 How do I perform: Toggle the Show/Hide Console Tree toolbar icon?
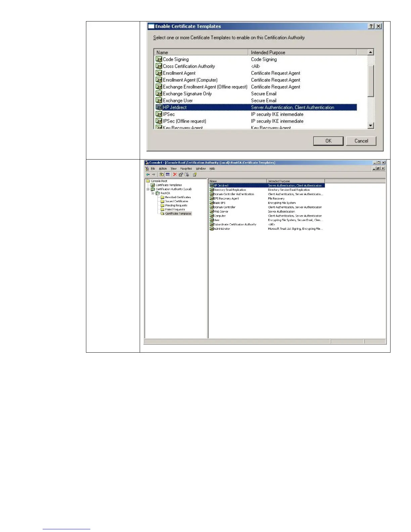[x=167, y=175]
